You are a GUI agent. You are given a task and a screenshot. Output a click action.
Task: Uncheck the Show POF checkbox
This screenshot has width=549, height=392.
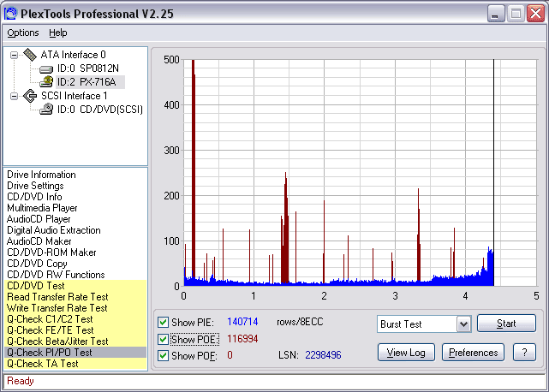click(x=163, y=355)
